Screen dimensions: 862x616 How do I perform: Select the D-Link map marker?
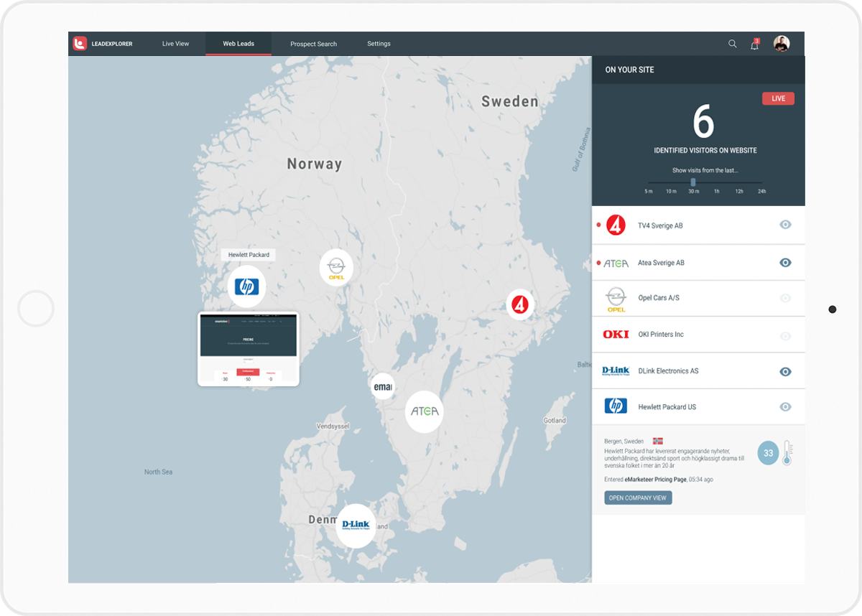pyautogui.click(x=356, y=526)
